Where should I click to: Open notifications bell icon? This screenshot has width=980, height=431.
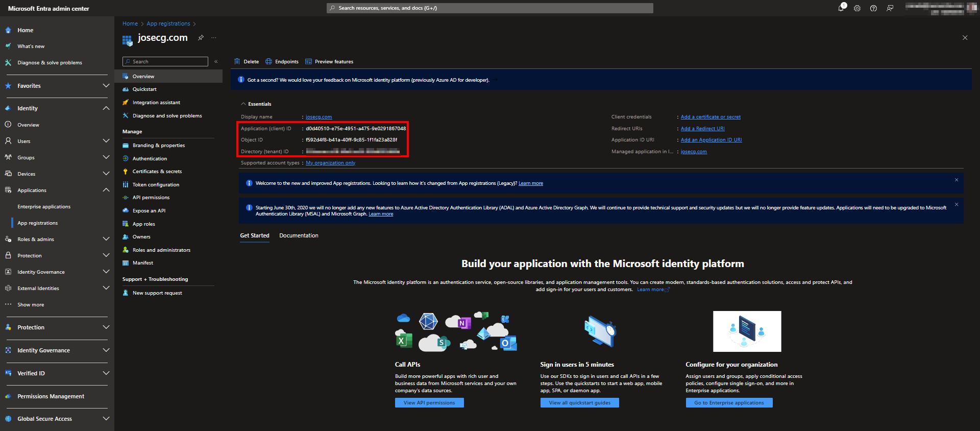[841, 8]
